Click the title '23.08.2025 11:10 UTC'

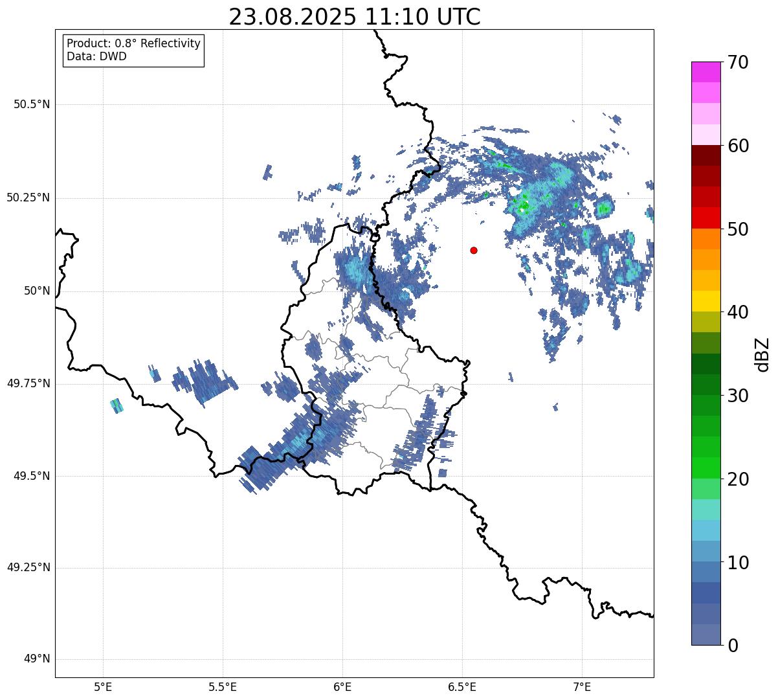[355, 17]
